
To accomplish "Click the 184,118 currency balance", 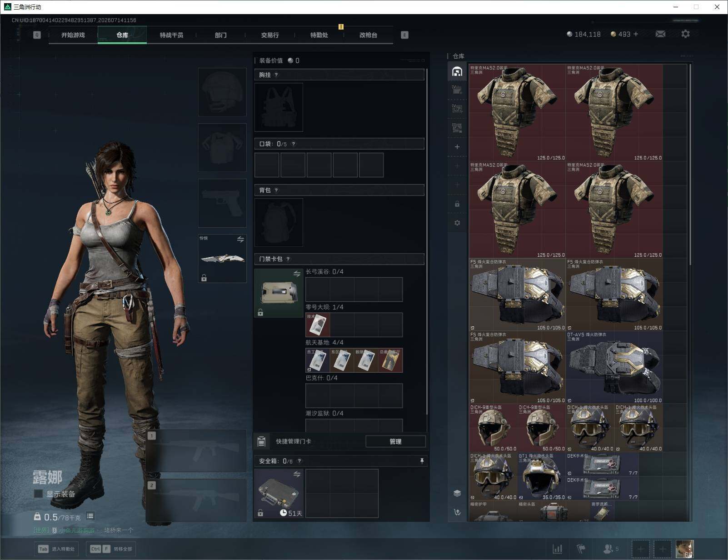I will 583,34.
